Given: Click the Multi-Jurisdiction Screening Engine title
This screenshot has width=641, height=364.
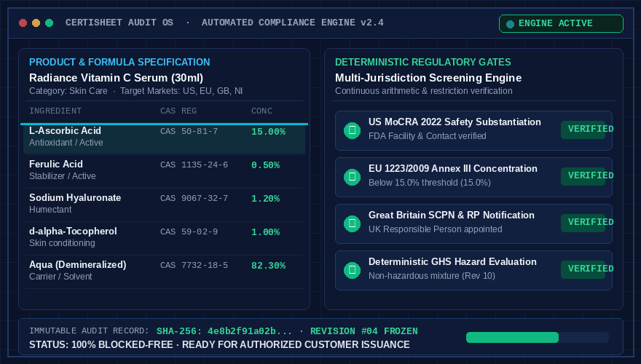Looking at the screenshot, I should tap(428, 78).
